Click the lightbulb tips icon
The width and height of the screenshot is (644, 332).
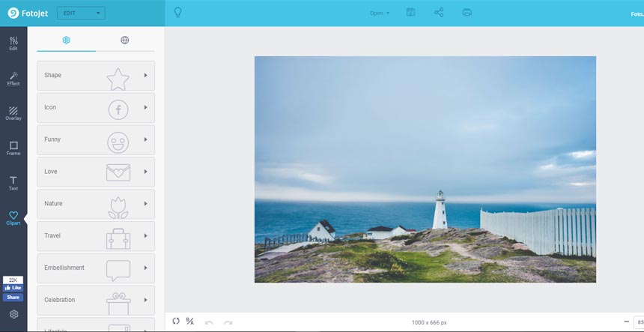click(x=177, y=12)
